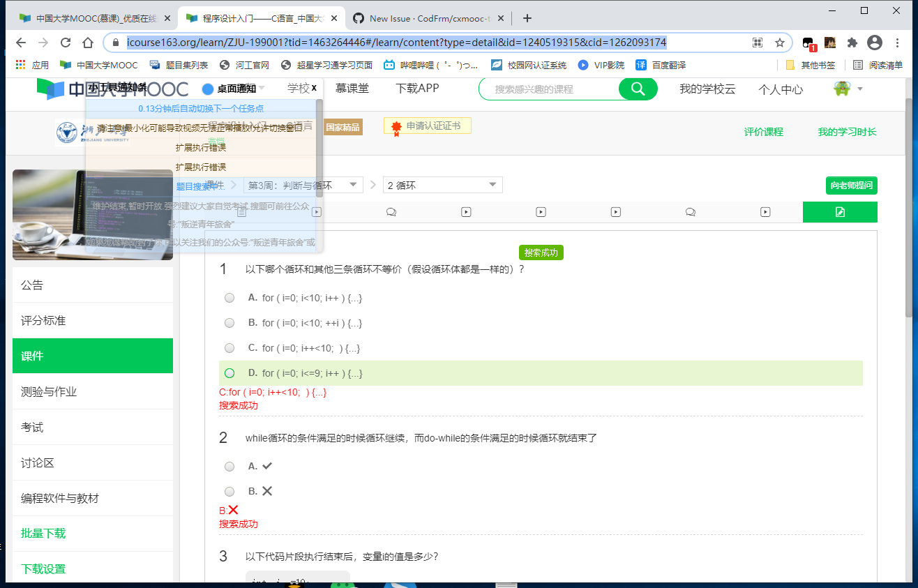Click the course laptop thumbnail image
Screen dimensions: 918x588
click(x=93, y=215)
